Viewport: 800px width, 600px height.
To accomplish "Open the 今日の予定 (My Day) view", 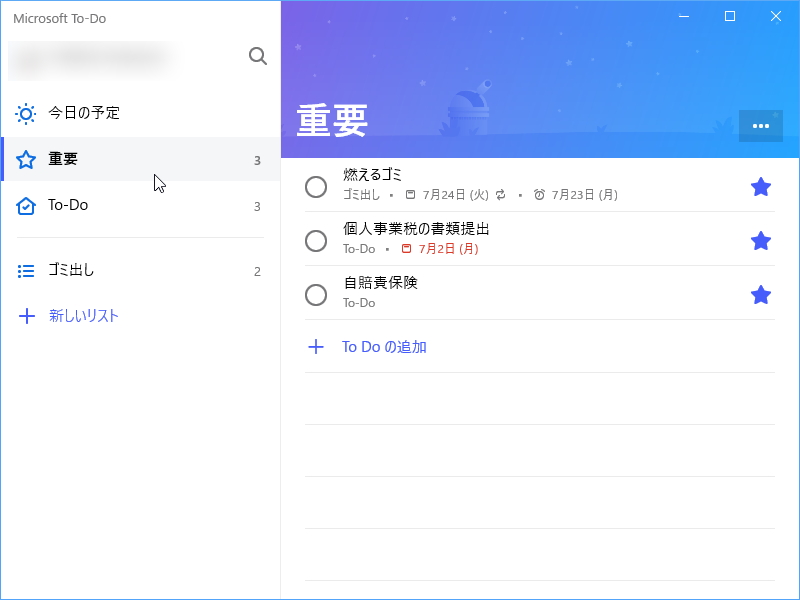I will [25, 113].
